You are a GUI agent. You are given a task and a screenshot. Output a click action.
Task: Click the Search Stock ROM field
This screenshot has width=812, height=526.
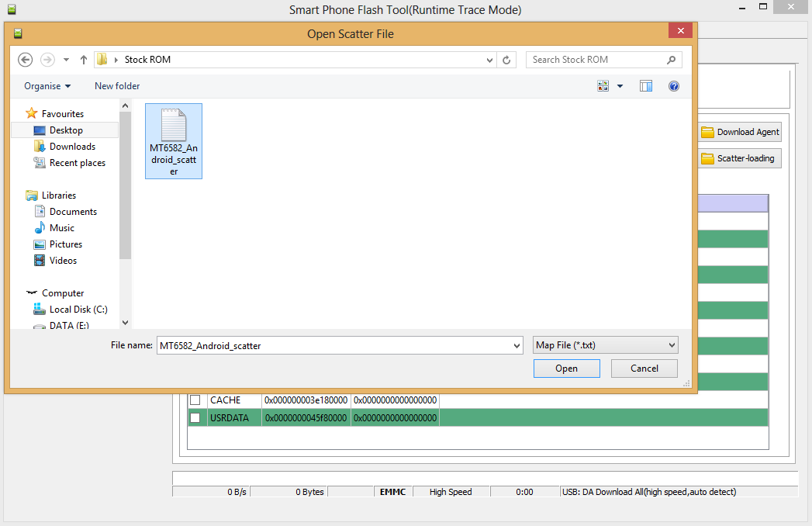pyautogui.click(x=596, y=60)
